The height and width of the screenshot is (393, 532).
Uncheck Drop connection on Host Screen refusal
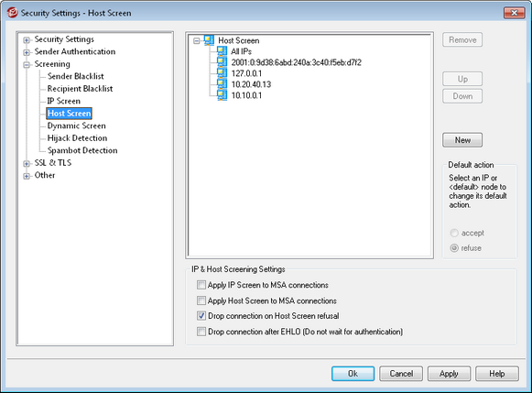(201, 316)
